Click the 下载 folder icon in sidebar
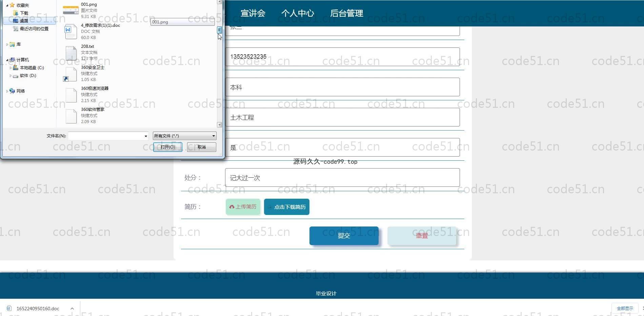Screen dimensions: 644x316 coord(15,13)
